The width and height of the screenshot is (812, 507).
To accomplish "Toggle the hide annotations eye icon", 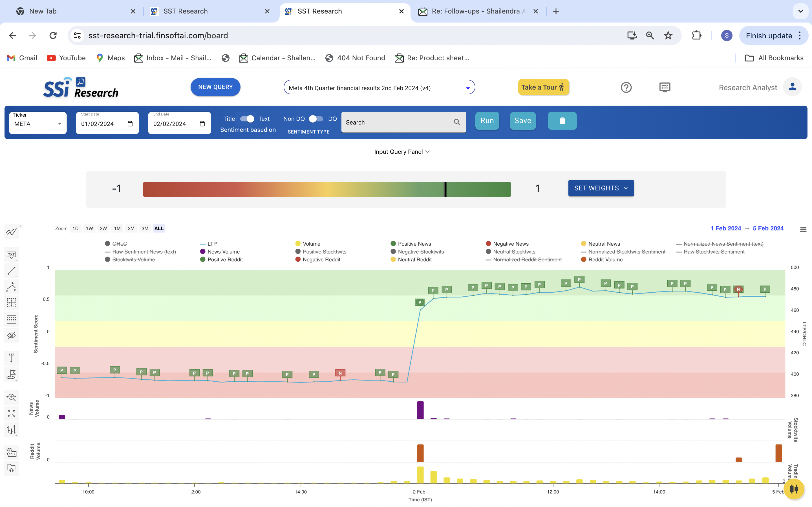I will (x=11, y=335).
